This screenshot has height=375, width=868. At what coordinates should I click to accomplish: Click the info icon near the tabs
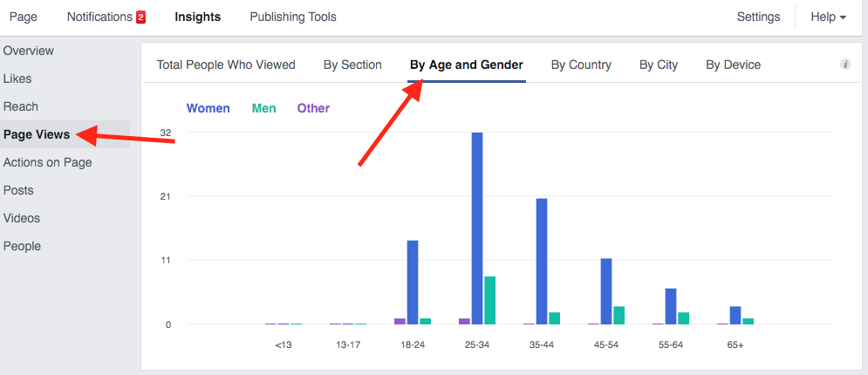point(845,65)
